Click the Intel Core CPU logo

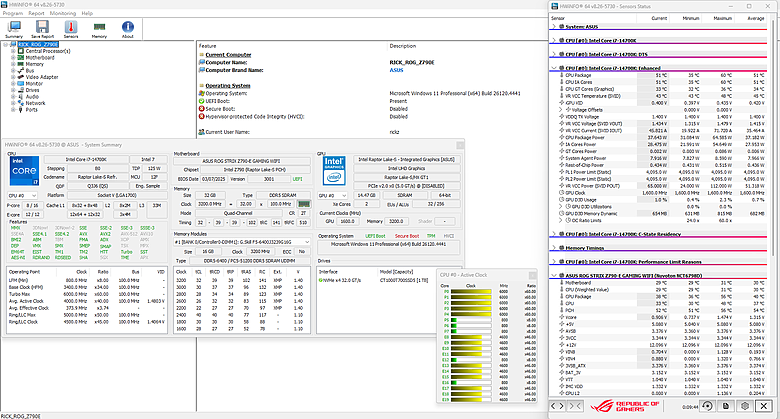pos(24,172)
